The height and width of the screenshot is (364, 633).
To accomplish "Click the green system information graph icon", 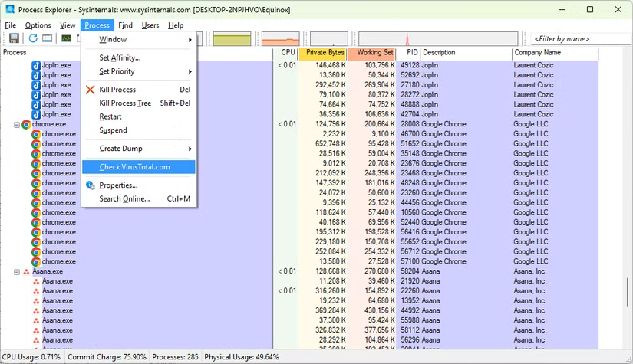I will click(66, 38).
